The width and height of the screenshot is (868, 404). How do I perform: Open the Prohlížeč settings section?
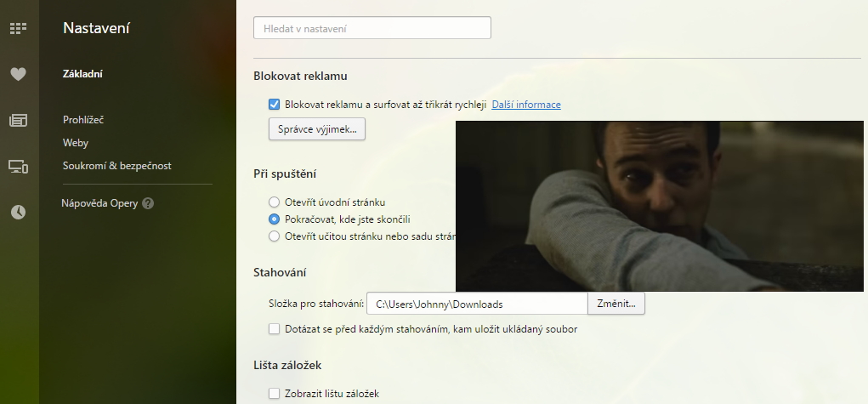[83, 120]
